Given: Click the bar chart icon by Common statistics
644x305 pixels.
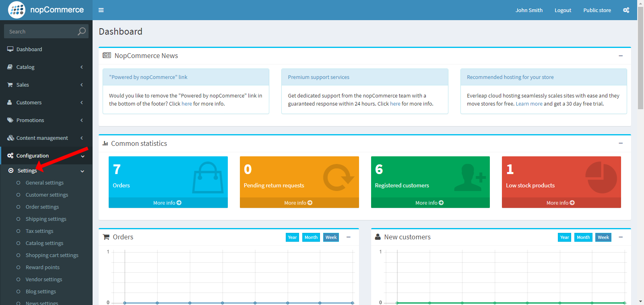Looking at the screenshot, I should tap(105, 143).
